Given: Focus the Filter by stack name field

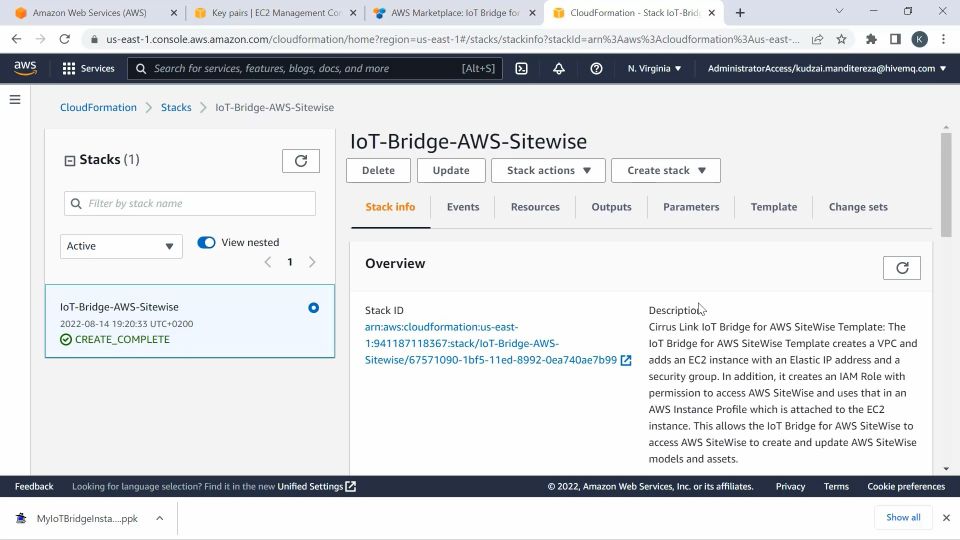Looking at the screenshot, I should click(190, 203).
